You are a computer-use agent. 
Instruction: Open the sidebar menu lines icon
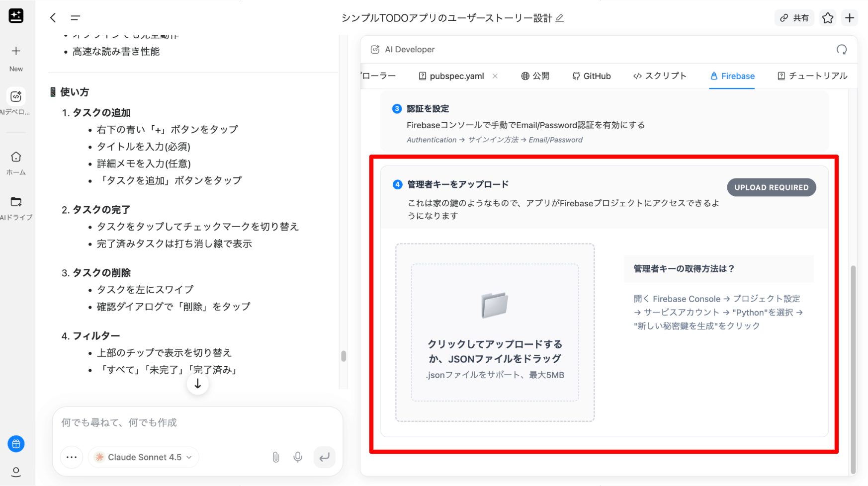pyautogui.click(x=75, y=18)
